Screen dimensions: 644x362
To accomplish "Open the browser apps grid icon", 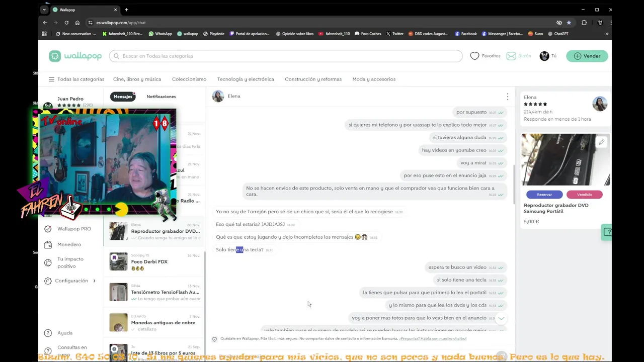I will pos(44,34).
